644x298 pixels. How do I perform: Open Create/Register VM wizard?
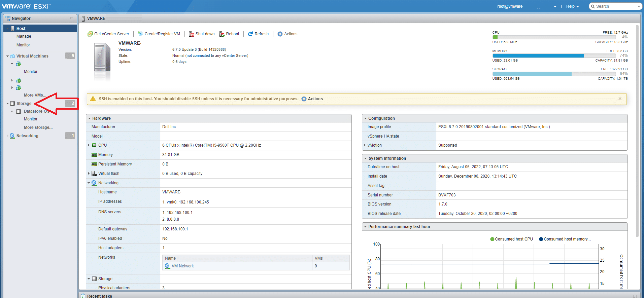click(x=159, y=34)
